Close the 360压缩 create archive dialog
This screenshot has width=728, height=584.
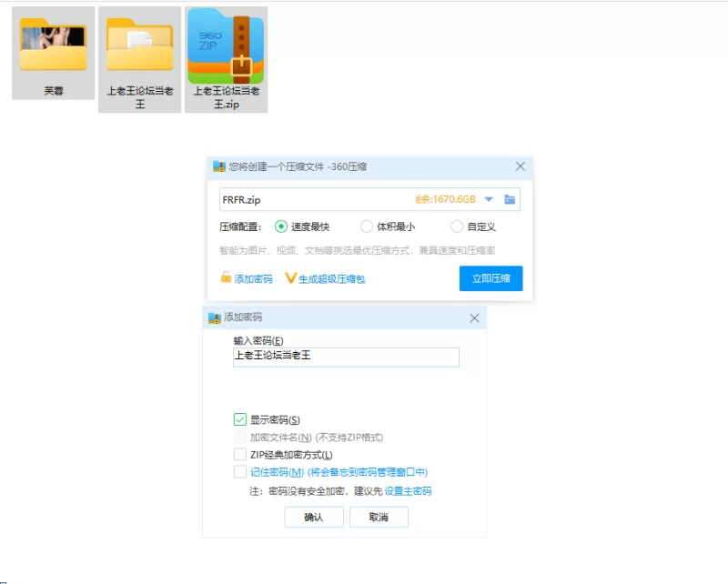[521, 166]
